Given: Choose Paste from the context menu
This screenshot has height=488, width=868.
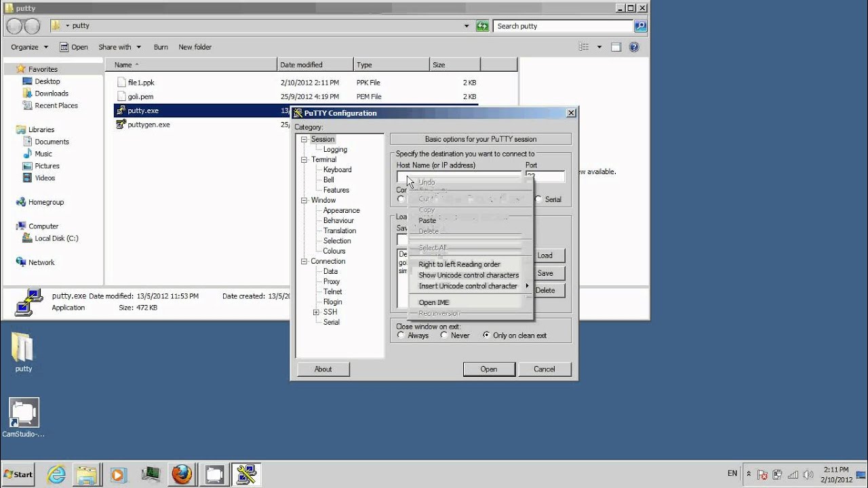Looking at the screenshot, I should point(470,220).
